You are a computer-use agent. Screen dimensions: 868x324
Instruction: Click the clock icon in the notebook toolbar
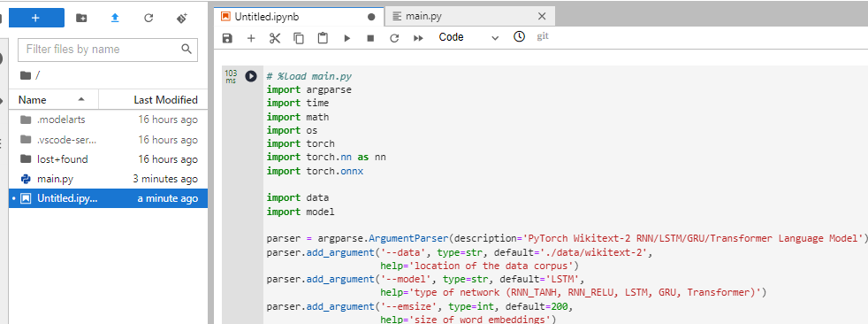click(x=519, y=36)
